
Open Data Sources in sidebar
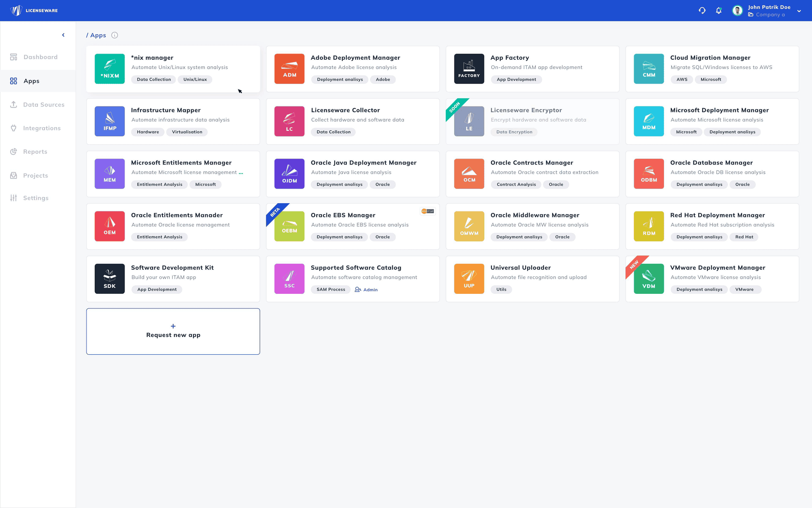tap(38, 104)
